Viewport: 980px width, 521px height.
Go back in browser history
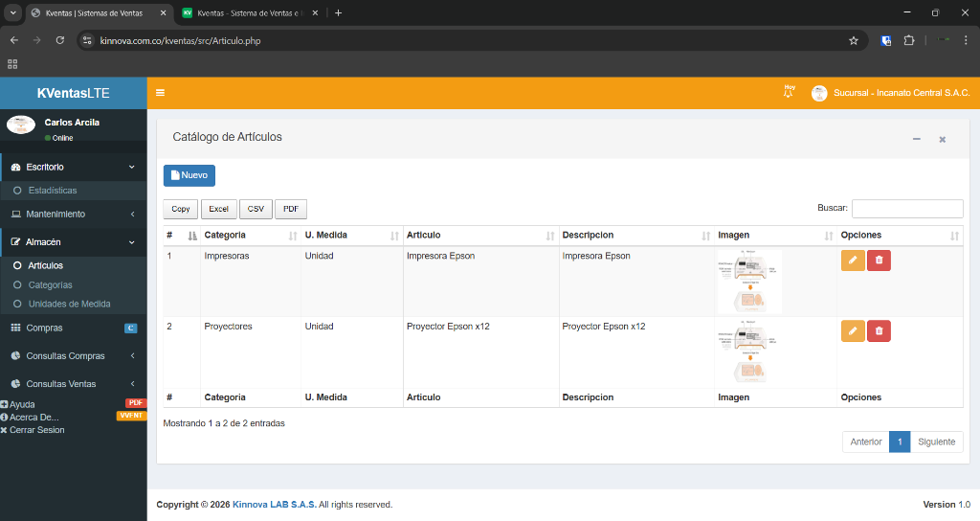[14, 40]
